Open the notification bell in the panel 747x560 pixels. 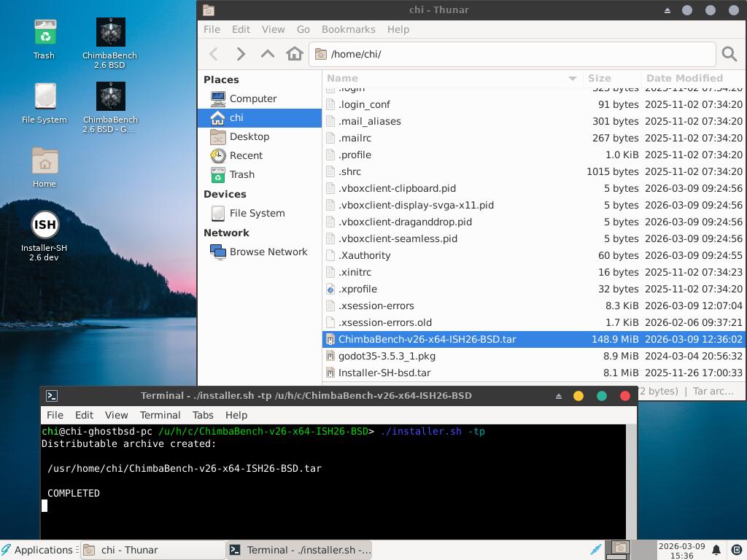click(x=716, y=550)
